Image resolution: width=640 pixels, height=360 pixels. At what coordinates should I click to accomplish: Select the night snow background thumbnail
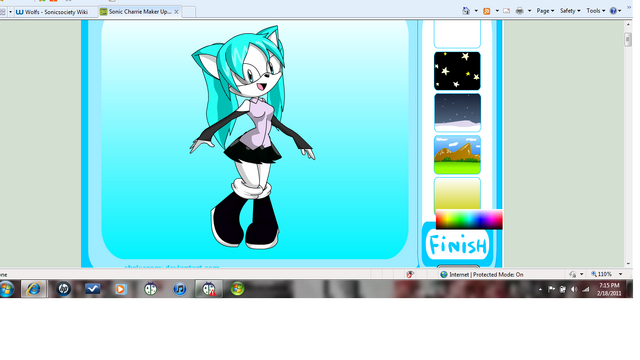point(457,113)
